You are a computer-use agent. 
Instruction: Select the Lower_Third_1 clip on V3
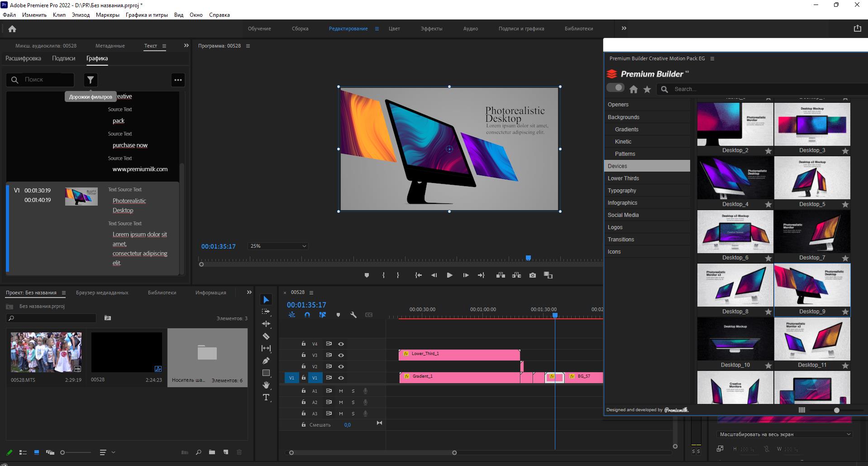coord(459,355)
